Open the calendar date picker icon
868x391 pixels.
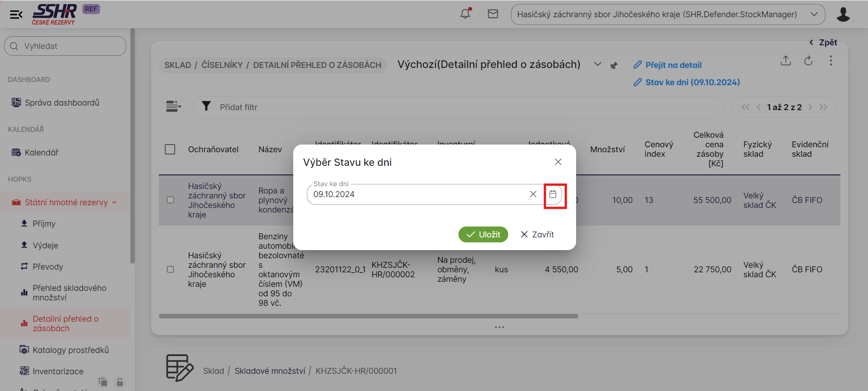(x=553, y=194)
